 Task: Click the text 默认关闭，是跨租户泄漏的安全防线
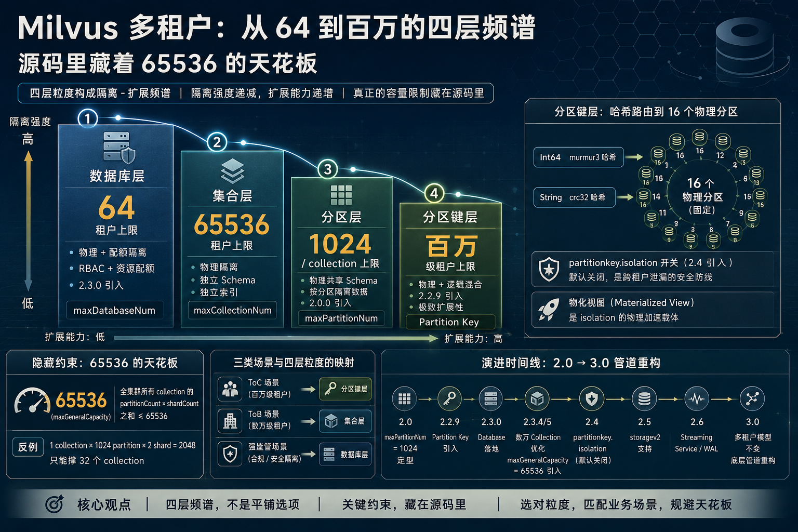pyautogui.click(x=641, y=277)
